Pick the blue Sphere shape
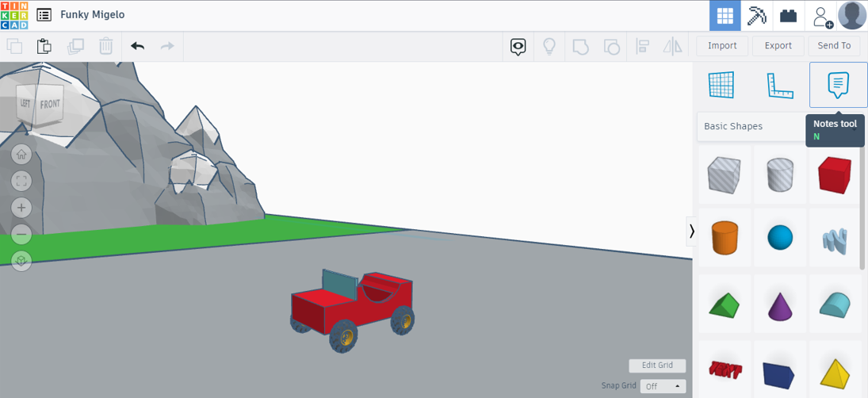This screenshot has width=868, height=398. [779, 238]
